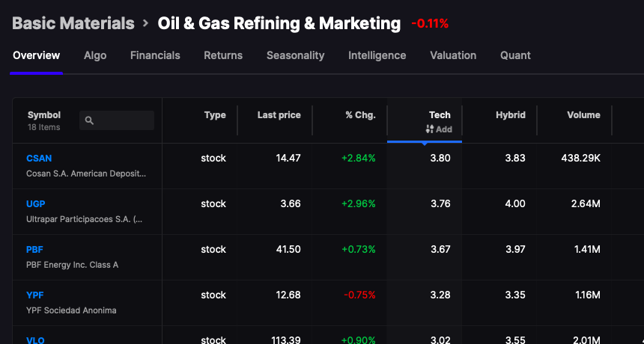Select the Quant tab
Screen dimensions: 644x344
(x=515, y=55)
